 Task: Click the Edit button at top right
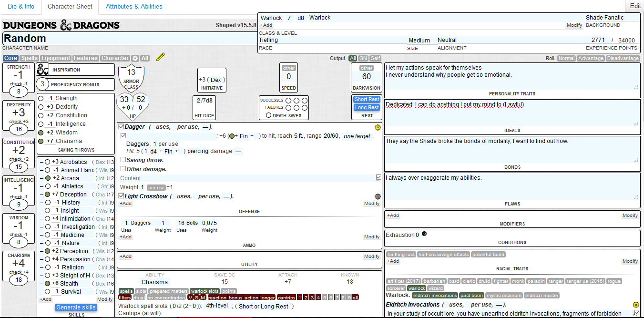point(635,6)
